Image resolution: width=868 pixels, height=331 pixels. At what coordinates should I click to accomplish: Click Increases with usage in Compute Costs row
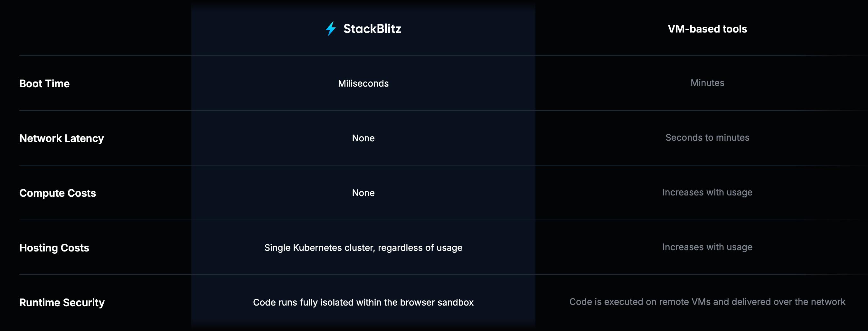(707, 192)
